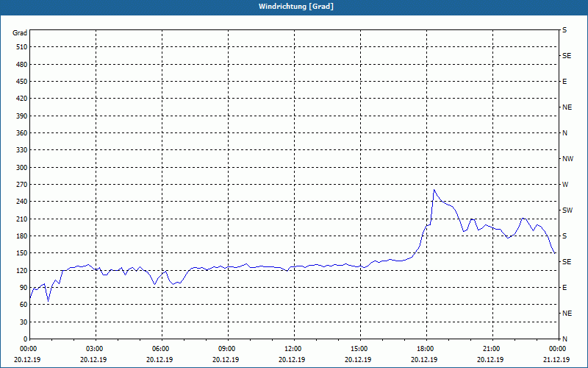Screen dimensions: 588x368
Task: Click the "20.12.19" date under "12:00"
Action: coord(292,359)
